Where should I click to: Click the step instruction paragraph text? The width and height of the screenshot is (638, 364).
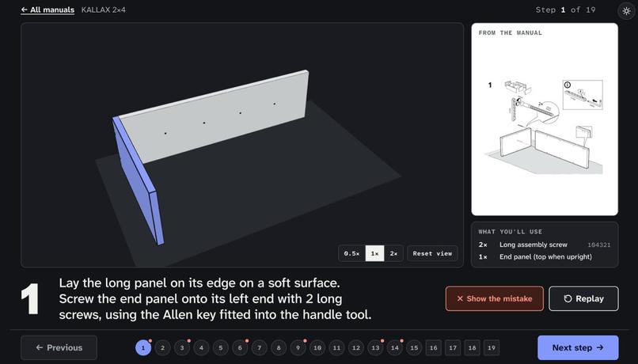[x=215, y=298]
